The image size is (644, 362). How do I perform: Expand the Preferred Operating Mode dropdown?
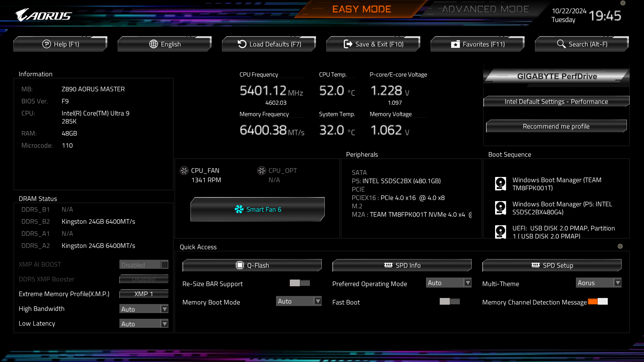(x=448, y=283)
